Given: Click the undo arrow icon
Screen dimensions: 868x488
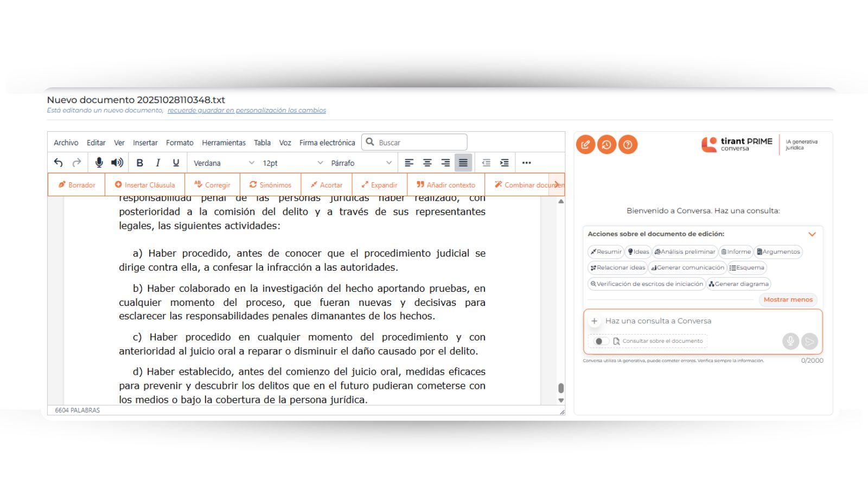Looking at the screenshot, I should tap(59, 163).
